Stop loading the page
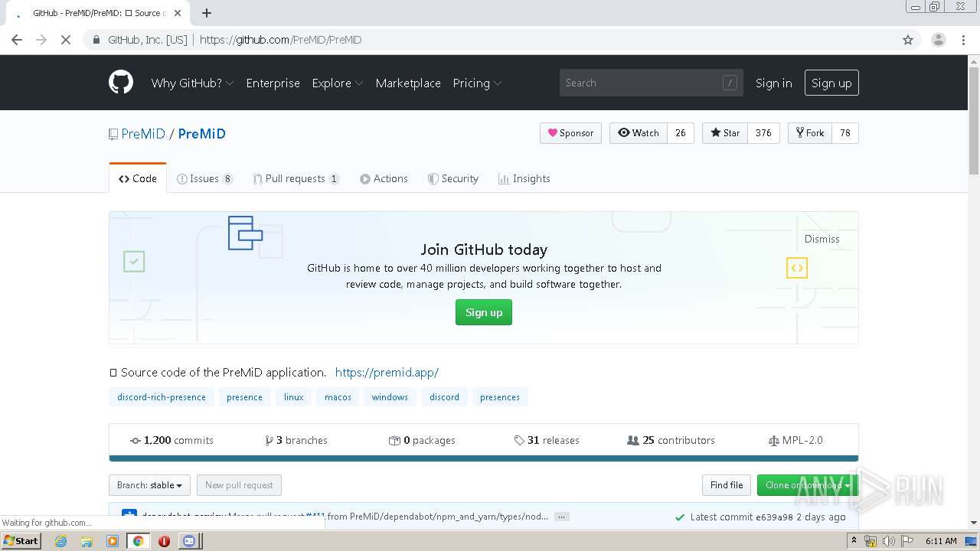The image size is (980, 551). [x=66, y=40]
